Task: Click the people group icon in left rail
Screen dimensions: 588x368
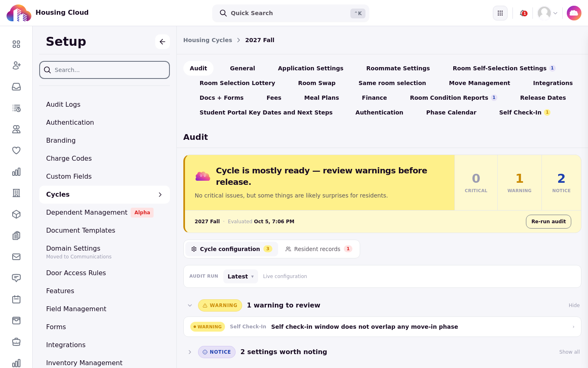Action: [x=16, y=129]
